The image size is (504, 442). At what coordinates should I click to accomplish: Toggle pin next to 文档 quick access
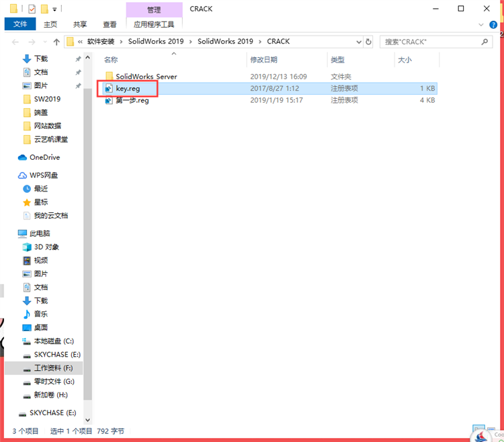pyautogui.click(x=78, y=73)
